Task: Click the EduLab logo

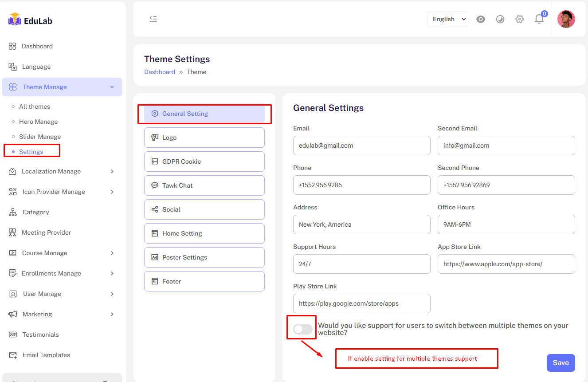Action: tap(30, 20)
